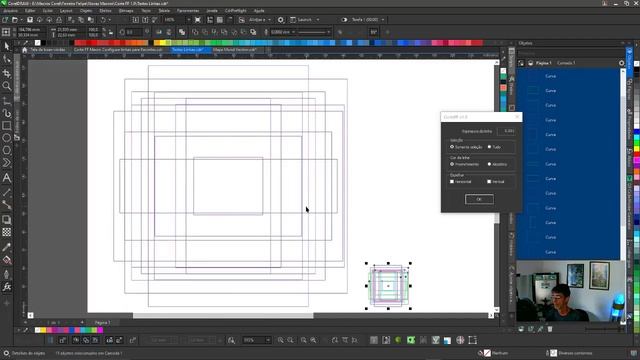
Task: Select the Pick tool in the toolbox
Action: pyautogui.click(x=7, y=46)
